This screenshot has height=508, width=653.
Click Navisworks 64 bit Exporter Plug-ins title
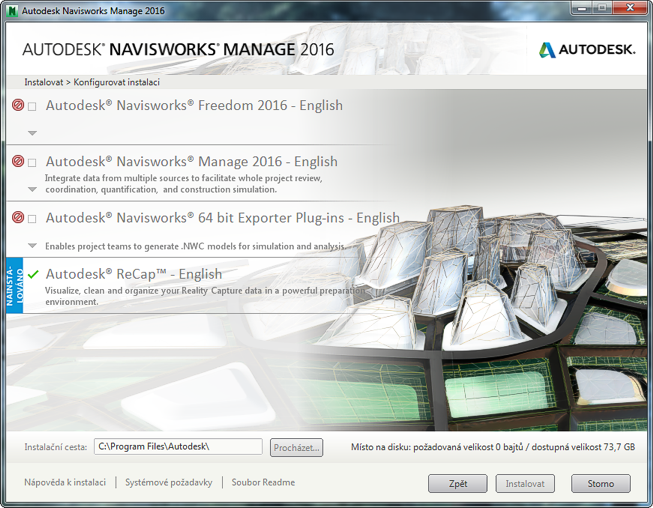(x=223, y=218)
